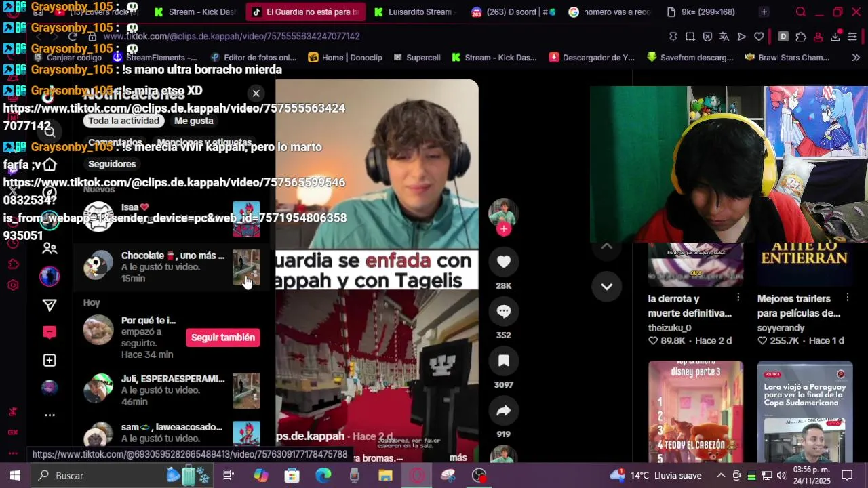Open the Windows notification center icon
This screenshot has width=868, height=488.
pyautogui.click(x=847, y=475)
